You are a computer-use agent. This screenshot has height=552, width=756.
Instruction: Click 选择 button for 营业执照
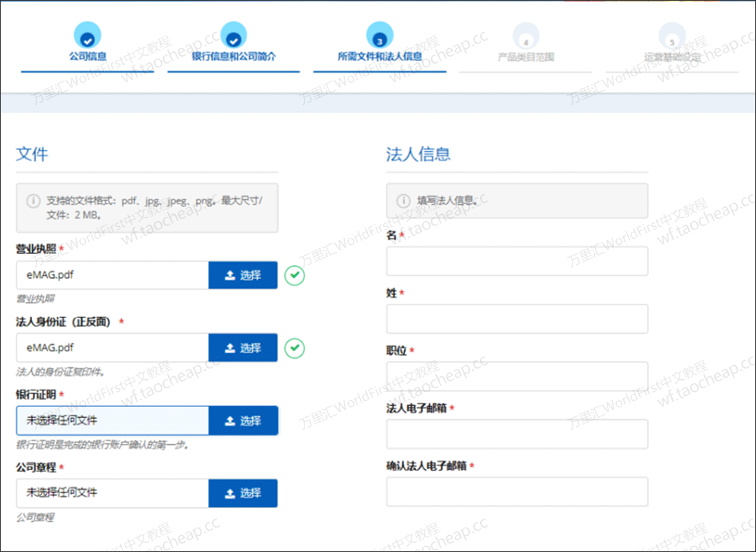(x=243, y=275)
